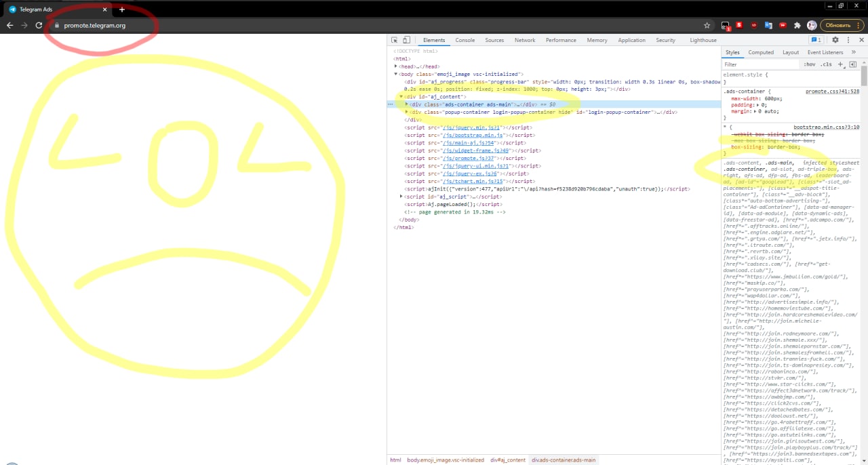The height and width of the screenshot is (465, 868).
Task: Open the Lighthouse tab
Action: pyautogui.click(x=703, y=40)
